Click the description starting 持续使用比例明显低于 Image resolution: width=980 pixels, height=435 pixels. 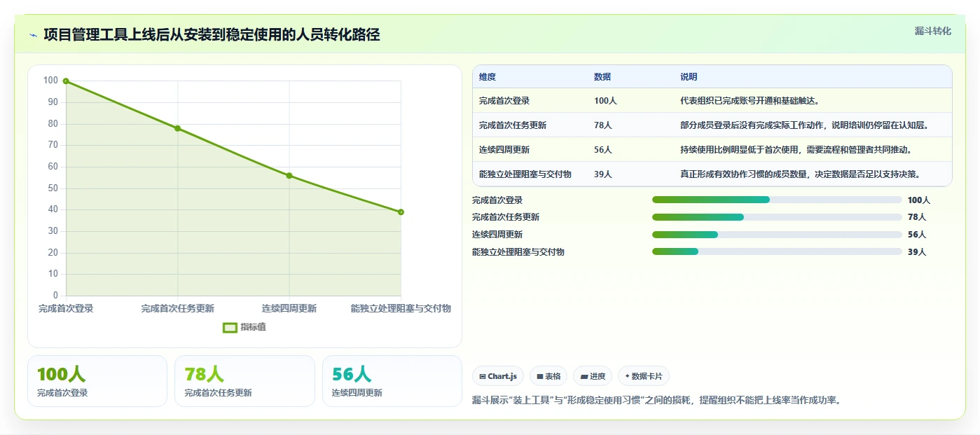tap(796, 150)
